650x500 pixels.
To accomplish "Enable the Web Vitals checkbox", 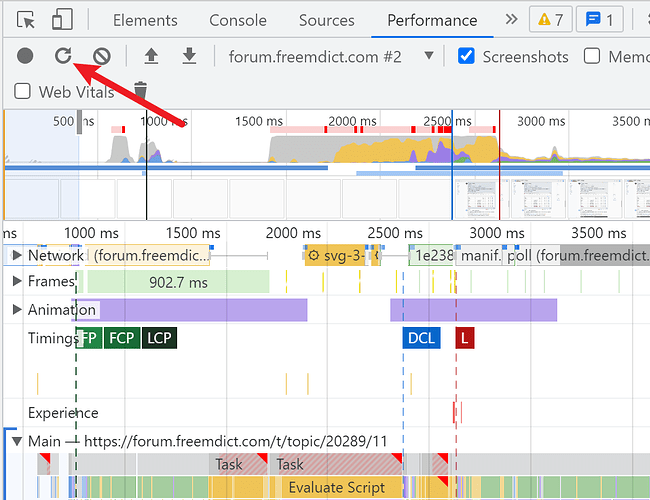I will point(23,92).
